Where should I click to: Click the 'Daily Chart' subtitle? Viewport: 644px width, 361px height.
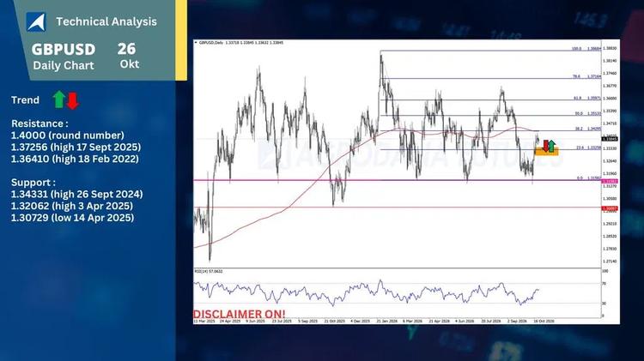[64, 66]
